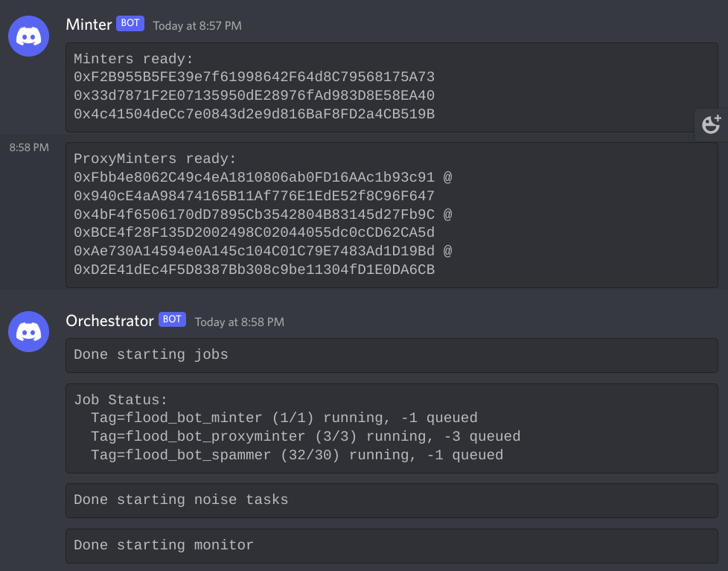
Task: Select address 0xBCE4f28F135D2002498C02044055dc0cCD62CA5d
Action: 254,232
